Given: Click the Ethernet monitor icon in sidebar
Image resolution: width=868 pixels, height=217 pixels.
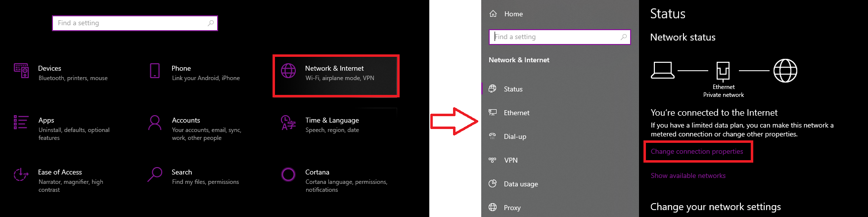Looking at the screenshot, I should [x=493, y=112].
